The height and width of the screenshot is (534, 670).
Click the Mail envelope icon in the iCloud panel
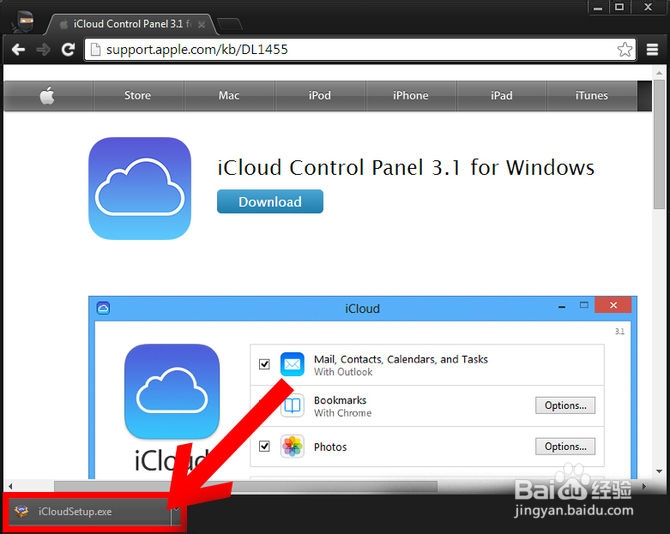coord(292,364)
